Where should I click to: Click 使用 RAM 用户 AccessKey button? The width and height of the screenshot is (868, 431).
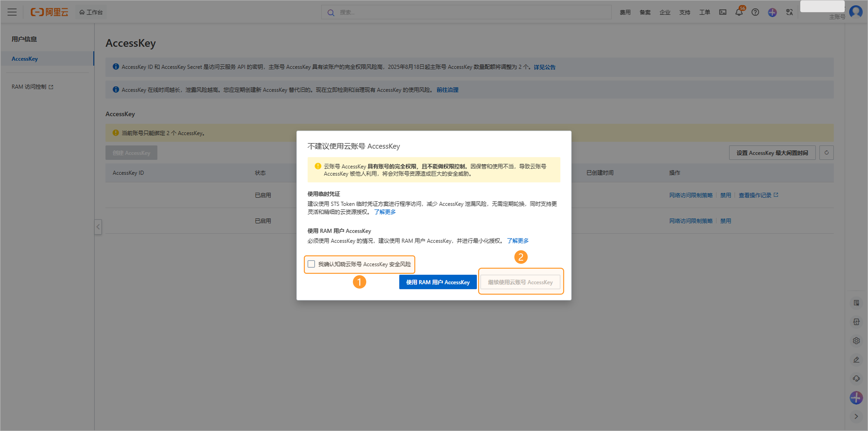click(x=437, y=282)
